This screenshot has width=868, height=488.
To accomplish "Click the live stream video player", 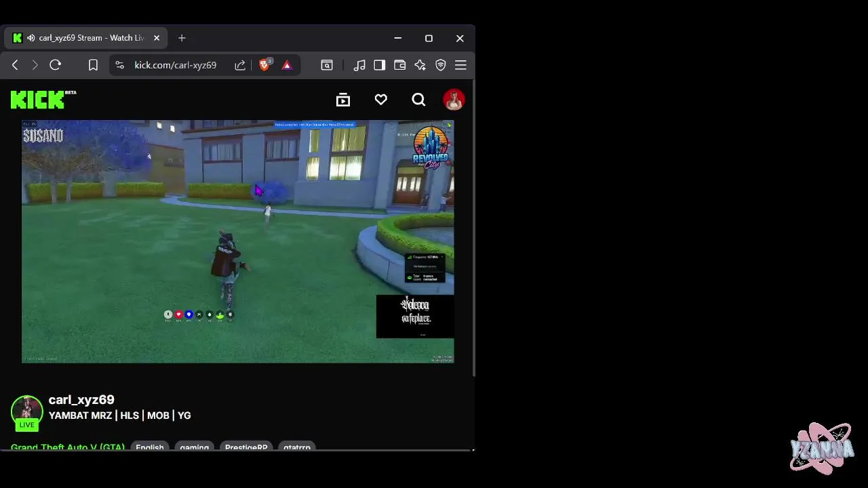I will pos(238,242).
